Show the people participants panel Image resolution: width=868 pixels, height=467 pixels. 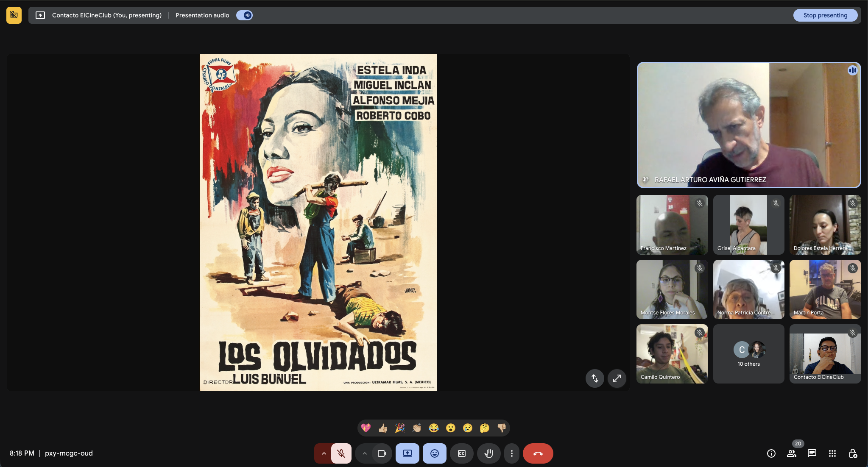pyautogui.click(x=791, y=453)
